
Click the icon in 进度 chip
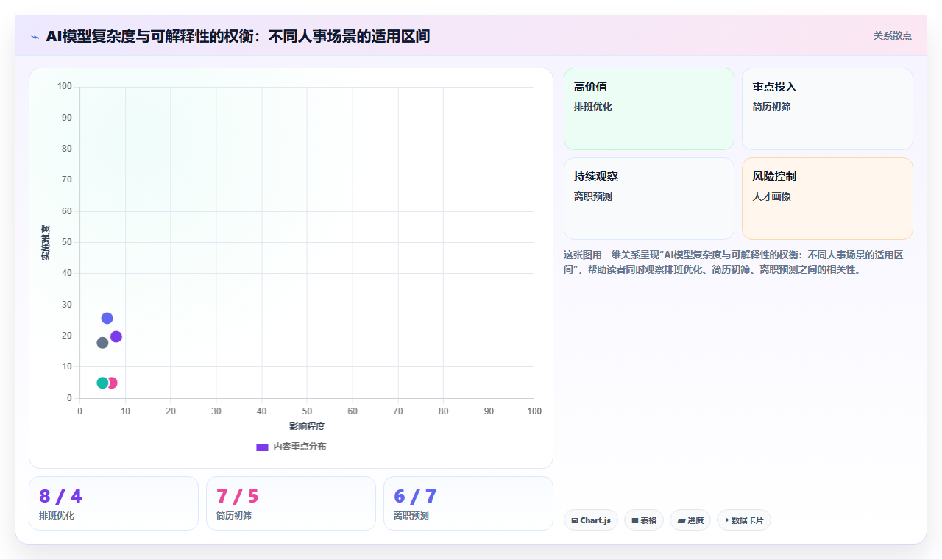[x=681, y=520]
